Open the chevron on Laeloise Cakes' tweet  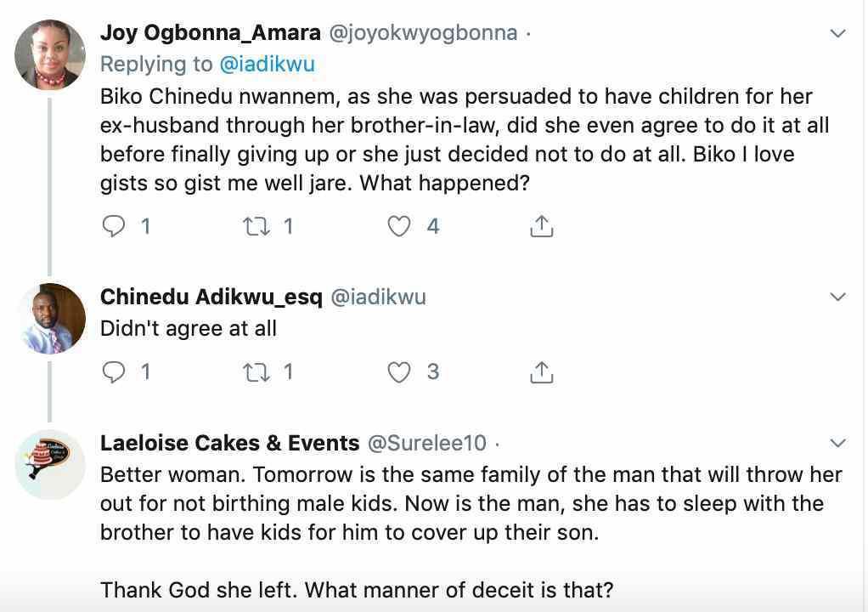click(x=838, y=443)
